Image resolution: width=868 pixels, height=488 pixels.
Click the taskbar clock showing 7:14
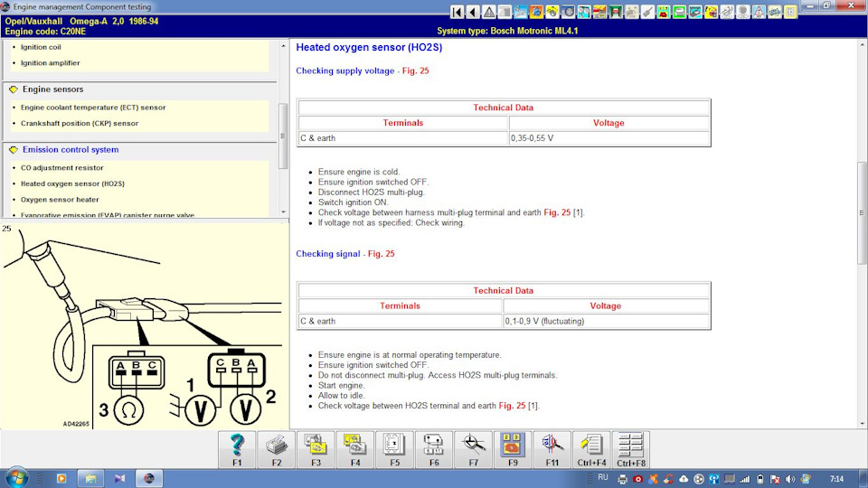836,479
